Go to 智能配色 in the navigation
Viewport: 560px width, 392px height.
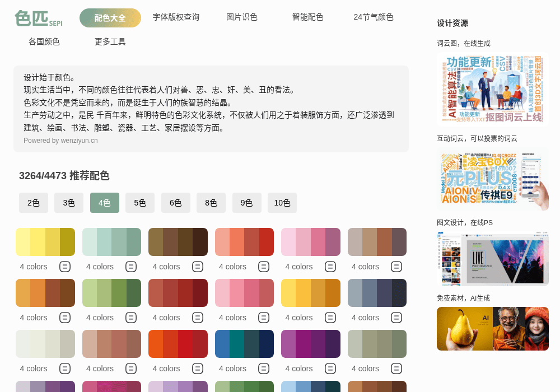click(307, 17)
